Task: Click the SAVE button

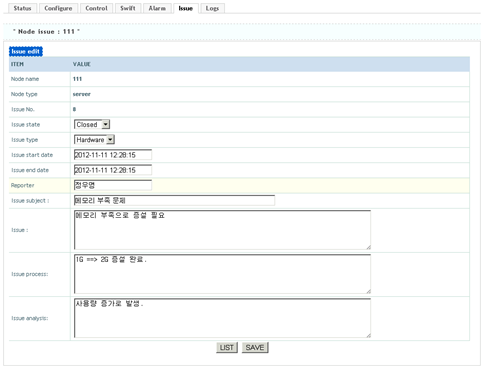Action: tap(255, 348)
